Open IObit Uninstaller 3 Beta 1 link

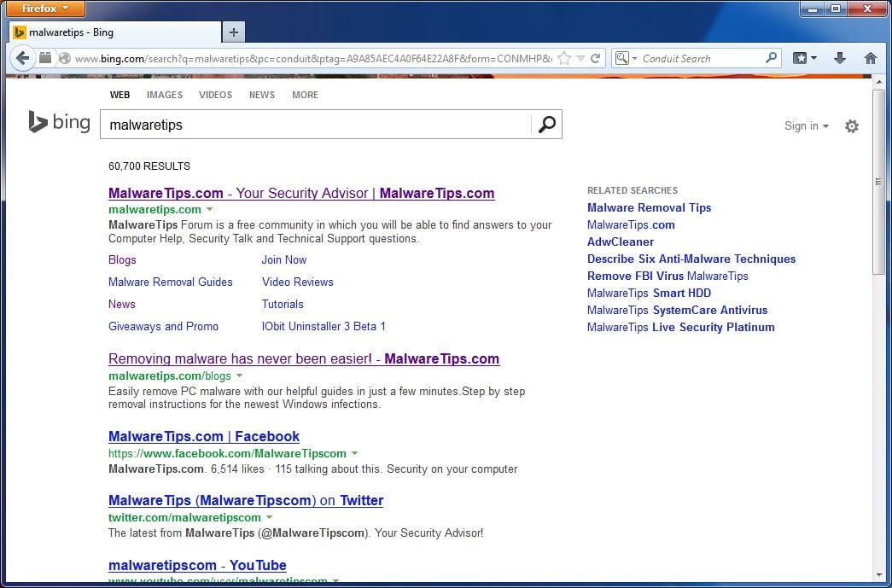[324, 326]
